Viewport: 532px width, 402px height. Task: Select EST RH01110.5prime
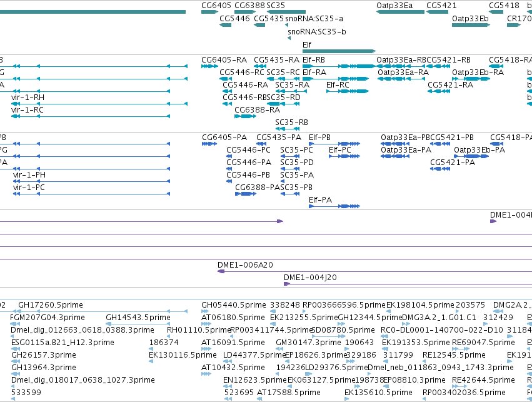click(x=199, y=330)
